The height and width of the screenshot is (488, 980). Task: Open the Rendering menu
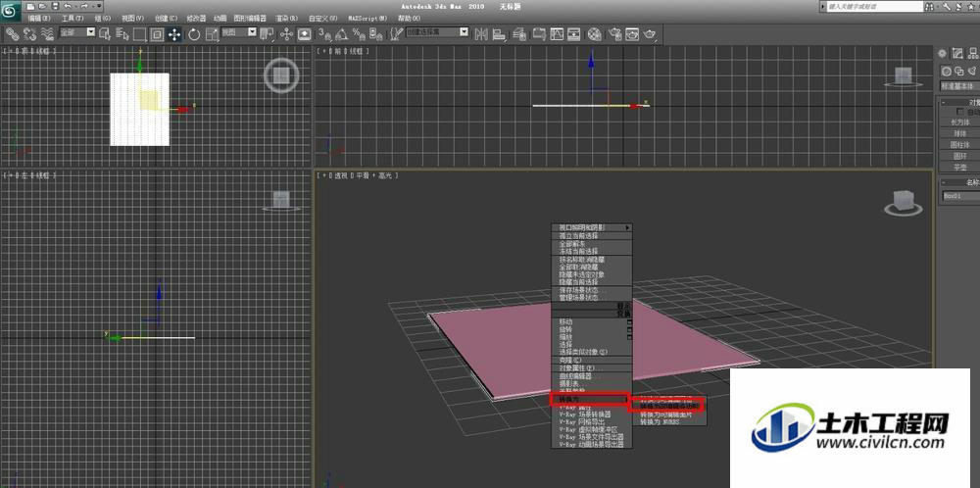285,18
